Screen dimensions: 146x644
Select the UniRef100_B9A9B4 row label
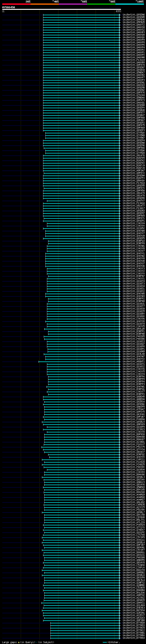[x=133, y=590]
